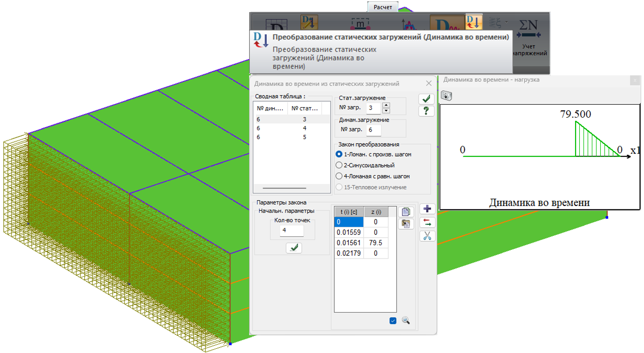Image resolution: width=644 pixels, height=353 pixels.
Task: Select the 2-Синусоидальный radio option
Action: (339, 165)
